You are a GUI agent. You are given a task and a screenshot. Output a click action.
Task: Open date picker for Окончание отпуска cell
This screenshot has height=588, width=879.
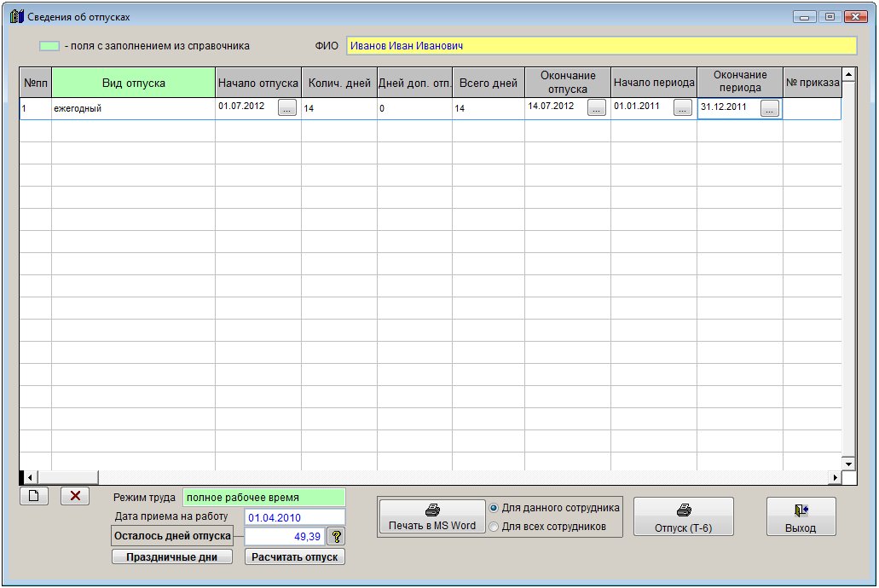coord(597,108)
